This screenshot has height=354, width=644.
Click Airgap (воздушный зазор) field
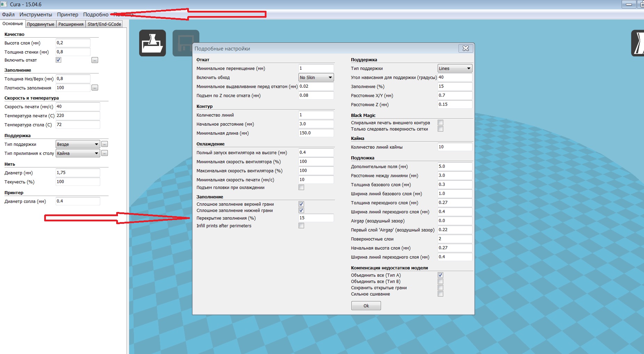coord(455,221)
